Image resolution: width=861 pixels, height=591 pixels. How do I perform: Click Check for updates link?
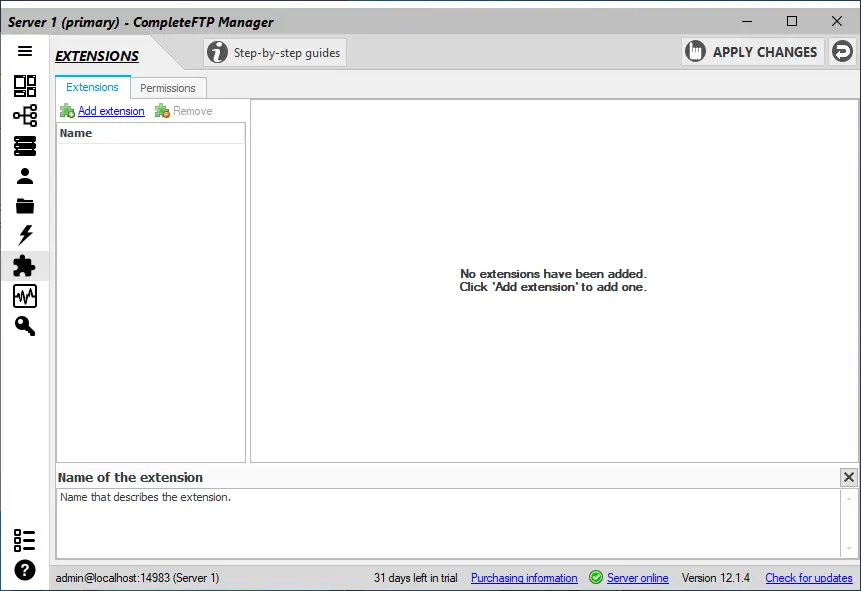pos(809,578)
